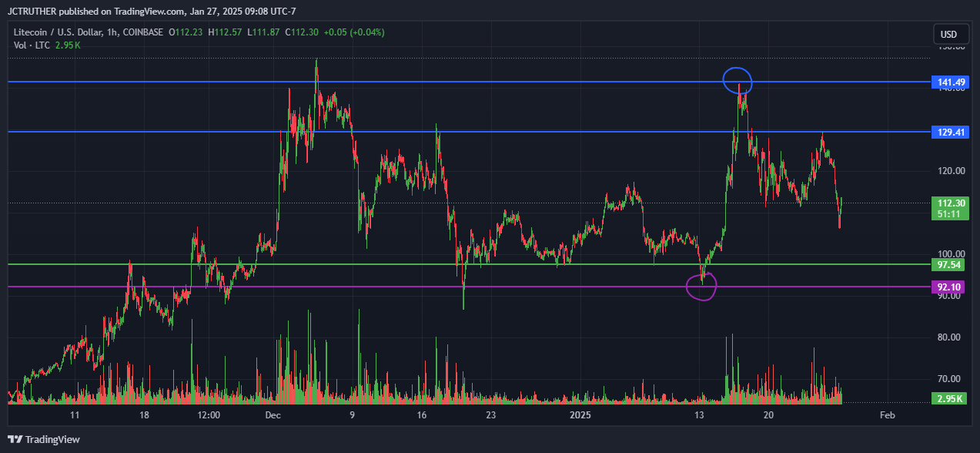
Task: Click the Feb label on time axis
Action: 887,415
